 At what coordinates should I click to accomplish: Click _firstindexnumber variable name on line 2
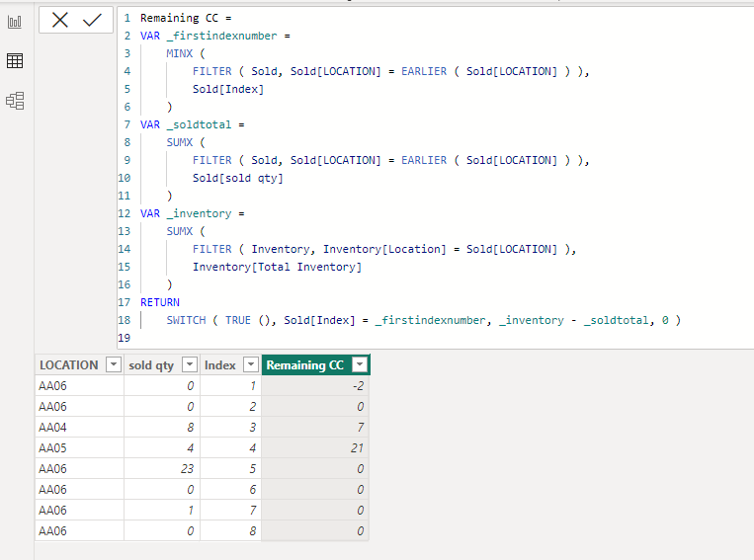pyautogui.click(x=221, y=36)
